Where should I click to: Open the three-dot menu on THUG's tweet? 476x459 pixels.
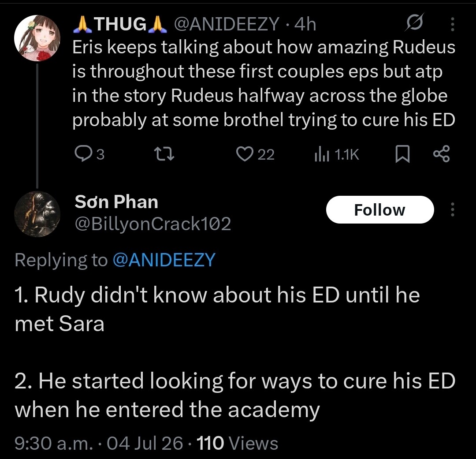[452, 24]
